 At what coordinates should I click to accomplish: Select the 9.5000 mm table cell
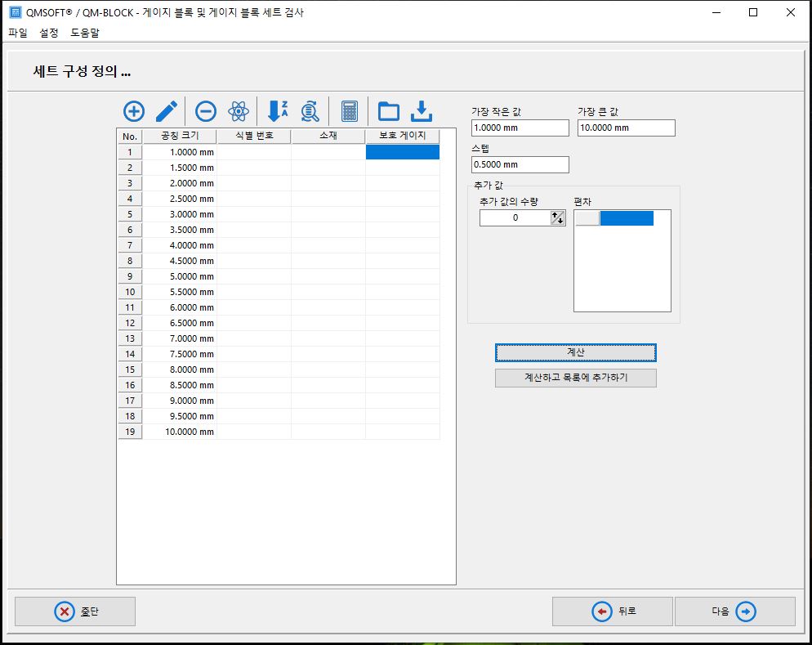(180, 417)
